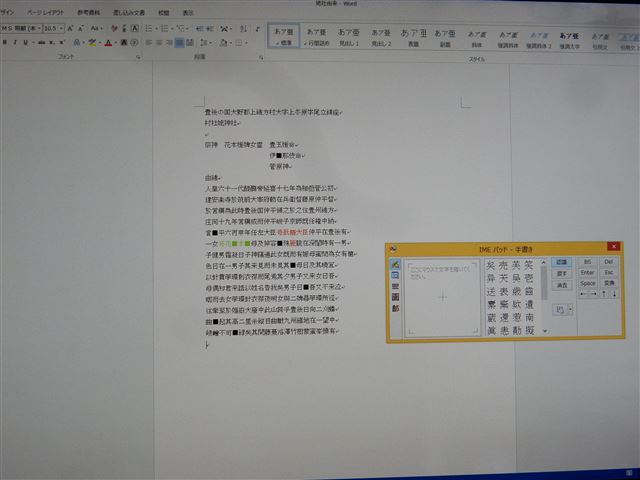
Task: Open the highlight color dropdown arrow
Action: pos(100,42)
